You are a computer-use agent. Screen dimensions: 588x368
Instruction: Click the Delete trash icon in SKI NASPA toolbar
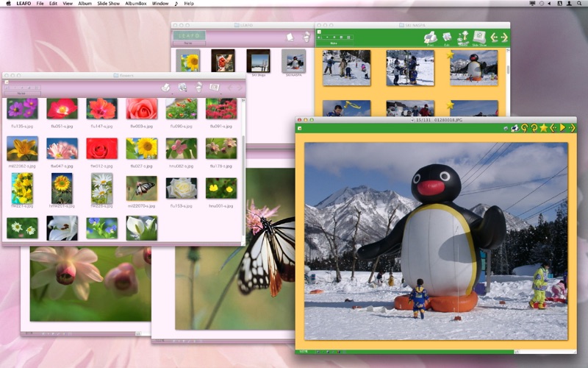pyautogui.click(x=464, y=38)
